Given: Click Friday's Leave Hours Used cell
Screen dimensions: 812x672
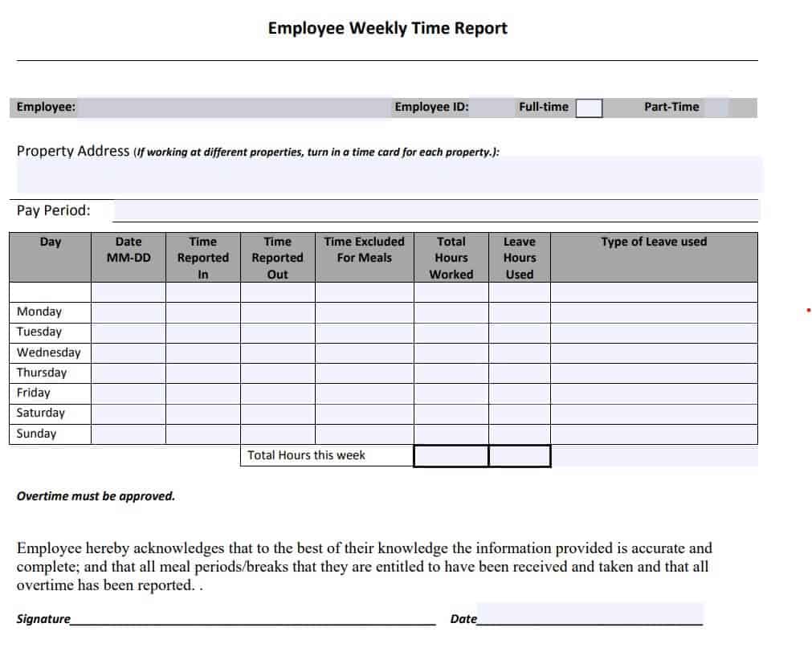Looking at the screenshot, I should pyautogui.click(x=520, y=393).
